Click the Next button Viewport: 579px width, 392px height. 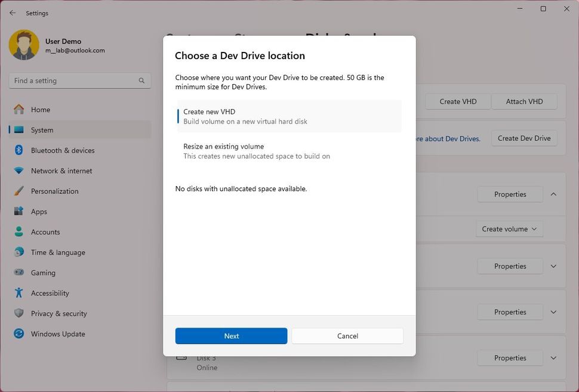tap(231, 336)
